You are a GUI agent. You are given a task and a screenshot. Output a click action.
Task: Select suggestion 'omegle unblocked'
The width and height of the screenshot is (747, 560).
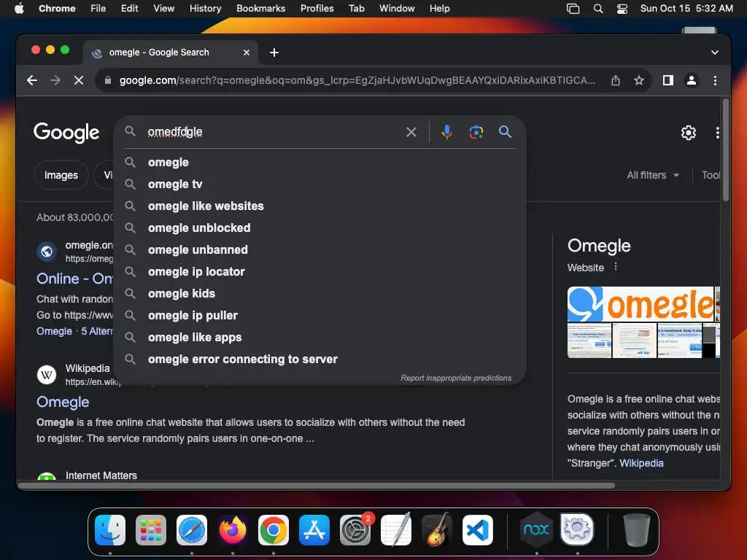tap(320, 228)
